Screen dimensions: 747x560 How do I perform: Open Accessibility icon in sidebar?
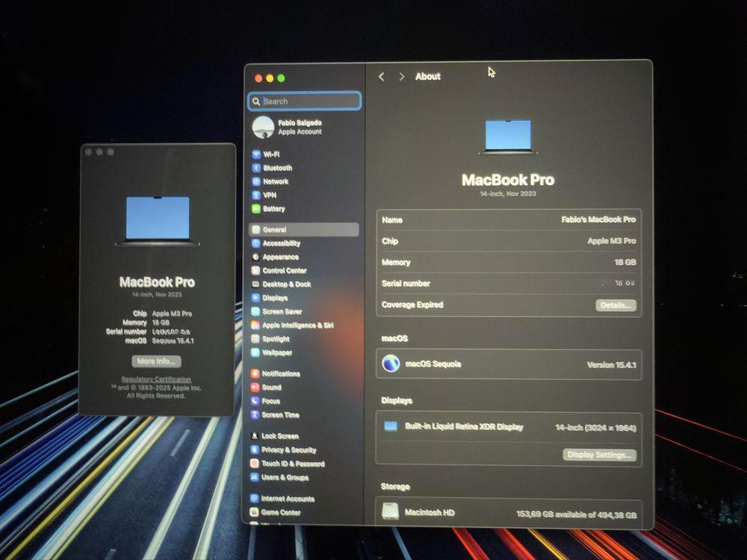(255, 243)
